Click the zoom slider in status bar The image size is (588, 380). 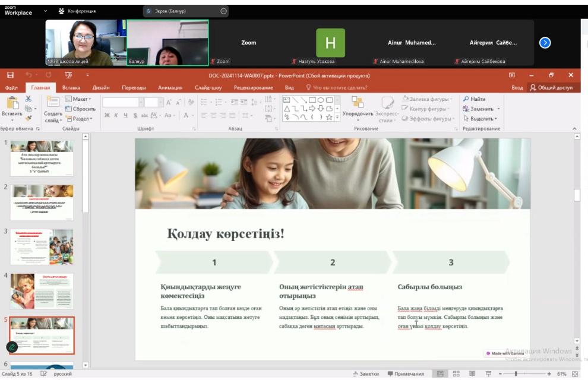(516, 374)
